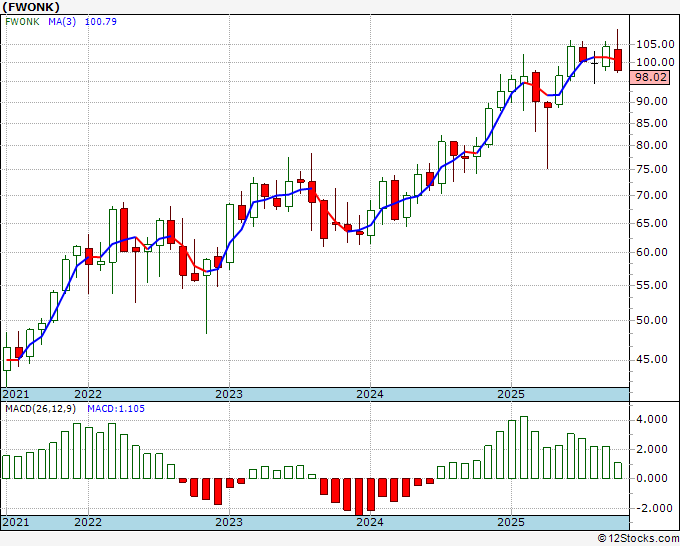Click 2022 on the MACD timeline
Screen dimensions: 680x546
tap(88, 523)
